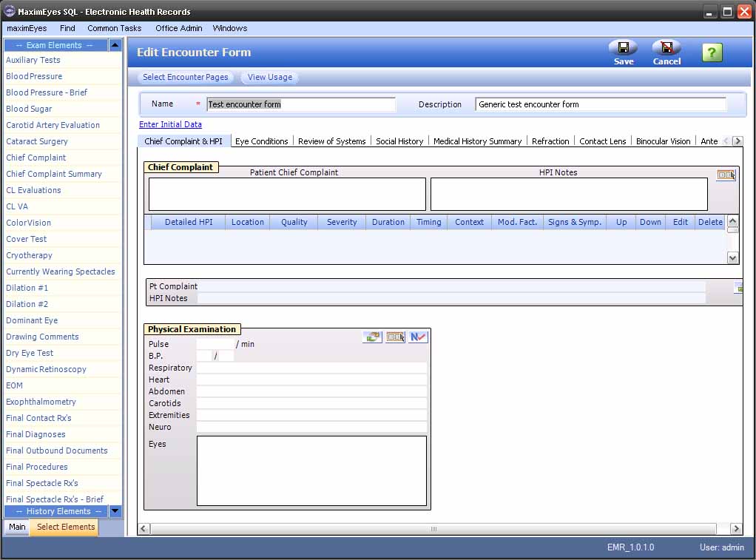Switch to the Main tab at bottom left

pyautogui.click(x=17, y=527)
